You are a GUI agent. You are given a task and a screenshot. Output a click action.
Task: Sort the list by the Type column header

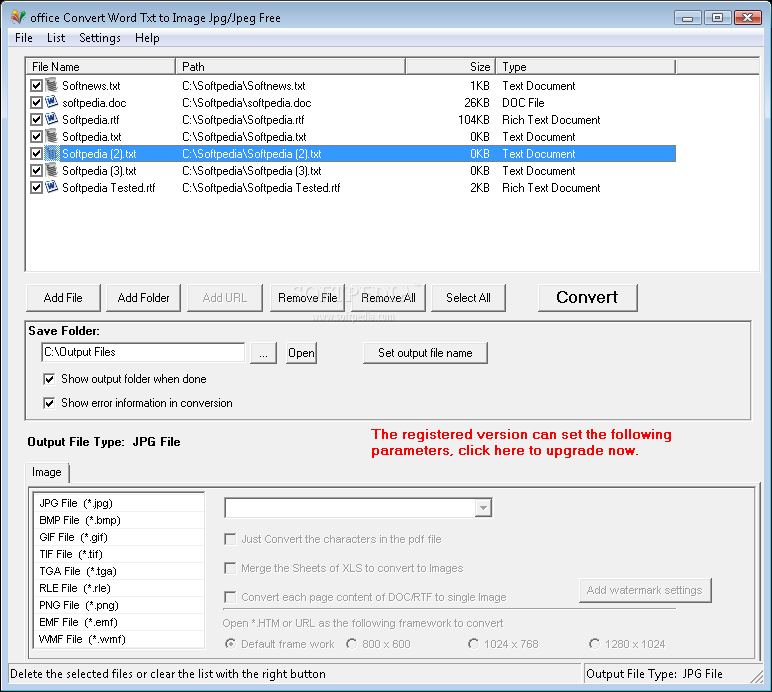tap(586, 66)
